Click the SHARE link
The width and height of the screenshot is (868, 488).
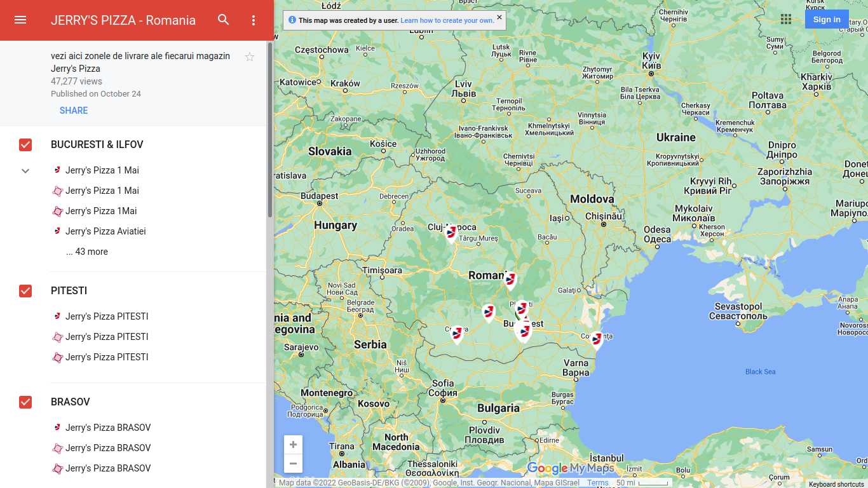(74, 111)
